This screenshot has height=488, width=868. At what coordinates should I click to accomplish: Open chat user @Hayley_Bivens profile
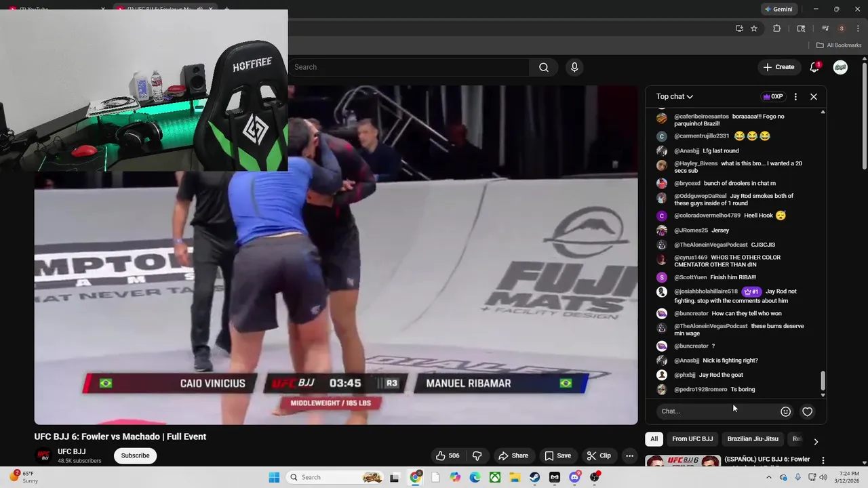696,163
